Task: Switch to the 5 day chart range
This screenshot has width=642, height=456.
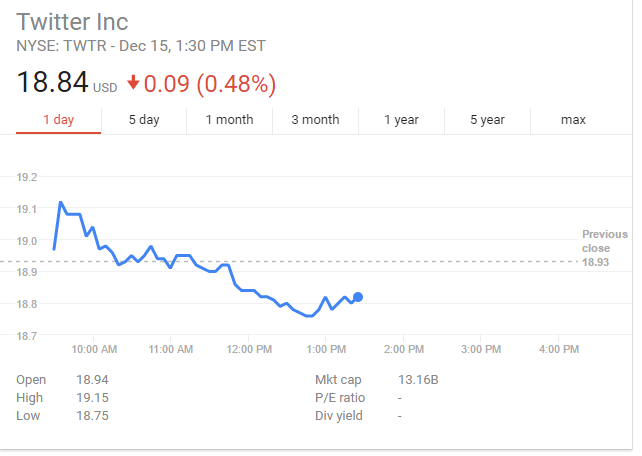Action: 144,120
